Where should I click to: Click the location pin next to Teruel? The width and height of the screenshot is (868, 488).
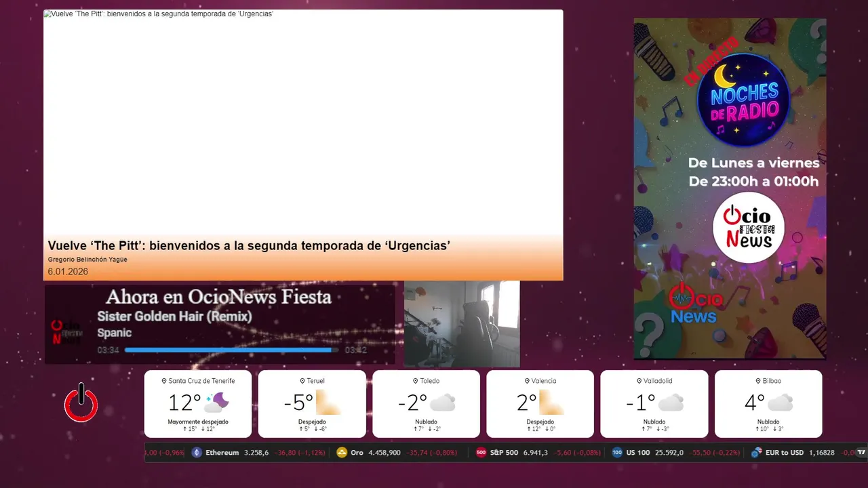tap(302, 381)
